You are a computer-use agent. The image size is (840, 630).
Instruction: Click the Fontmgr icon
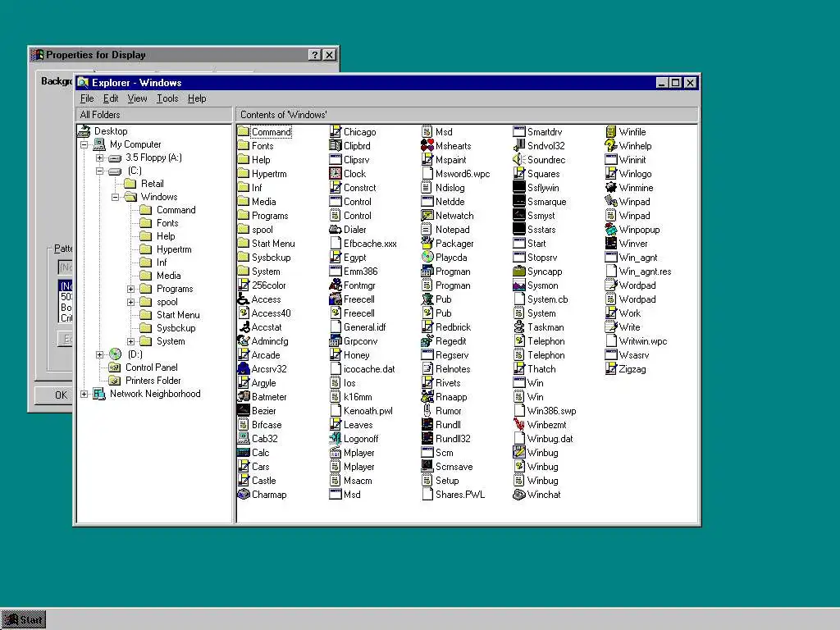(x=336, y=285)
